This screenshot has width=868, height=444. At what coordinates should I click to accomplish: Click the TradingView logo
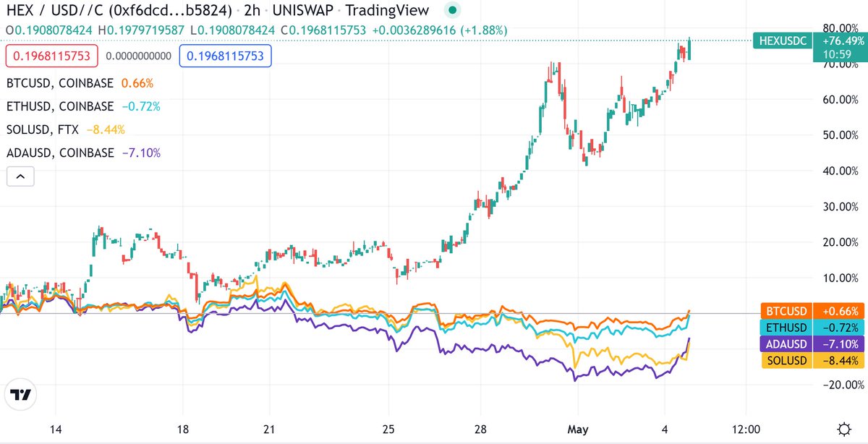22,396
